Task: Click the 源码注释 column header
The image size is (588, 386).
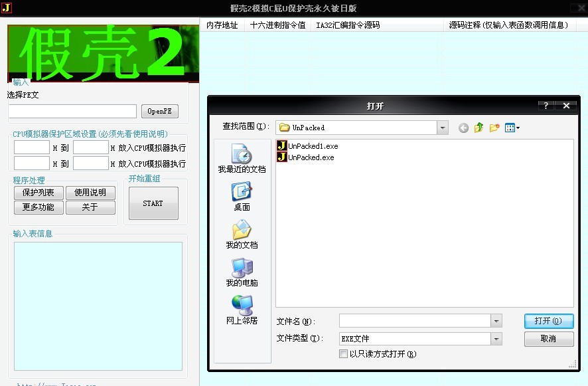Action: pos(509,25)
